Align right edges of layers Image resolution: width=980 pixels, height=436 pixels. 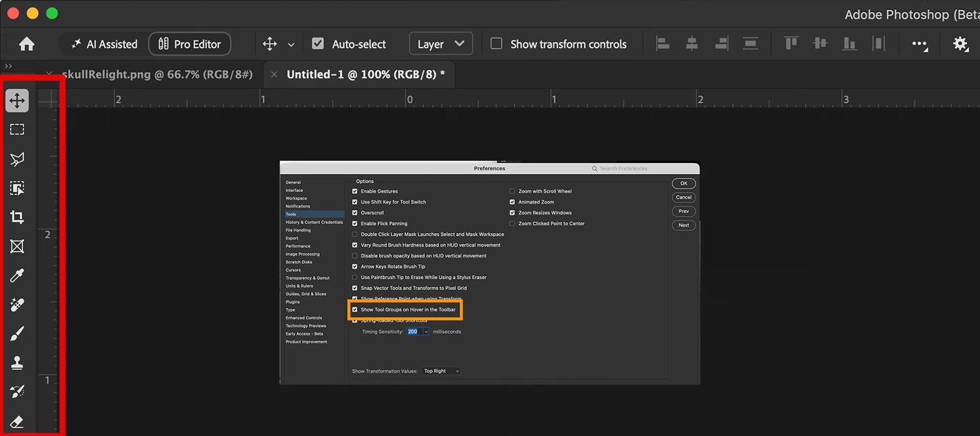click(721, 44)
